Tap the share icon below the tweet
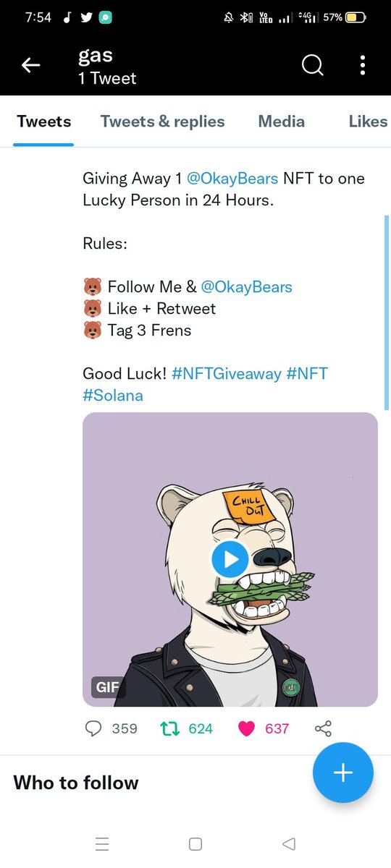391x868 pixels. (x=324, y=728)
